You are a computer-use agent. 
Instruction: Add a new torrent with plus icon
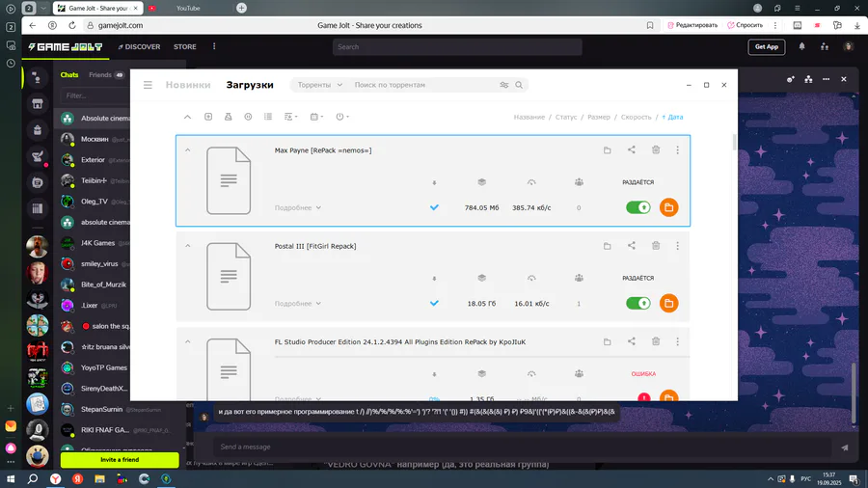pyautogui.click(x=208, y=117)
